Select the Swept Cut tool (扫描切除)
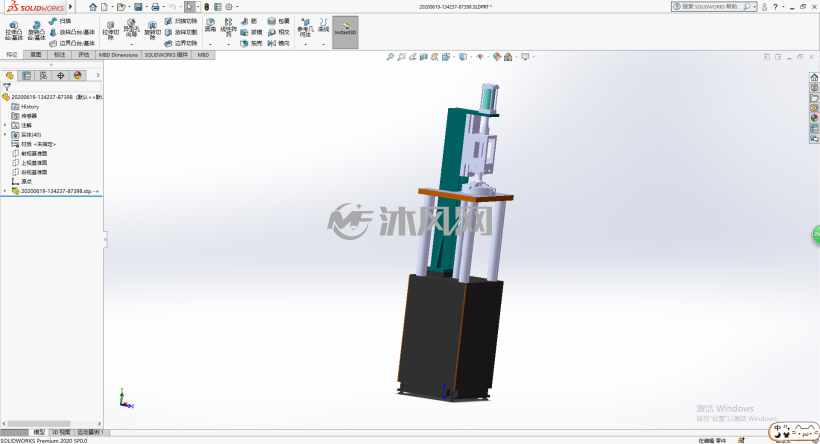This screenshot has width=820, height=444. (x=181, y=21)
